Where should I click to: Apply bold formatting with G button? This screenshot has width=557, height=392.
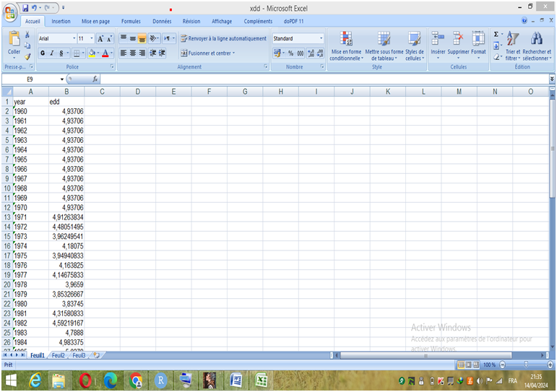(43, 53)
